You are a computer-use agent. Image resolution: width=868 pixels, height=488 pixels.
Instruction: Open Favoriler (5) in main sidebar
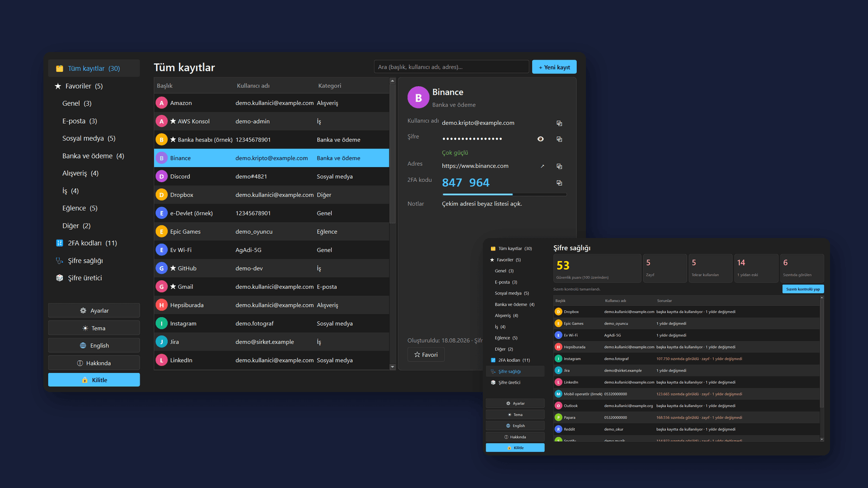(94, 86)
